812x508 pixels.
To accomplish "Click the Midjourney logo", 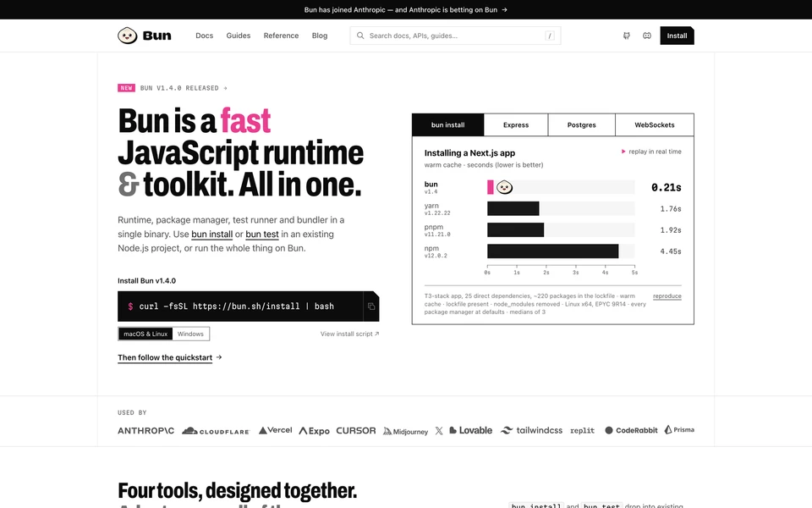I will pyautogui.click(x=405, y=431).
